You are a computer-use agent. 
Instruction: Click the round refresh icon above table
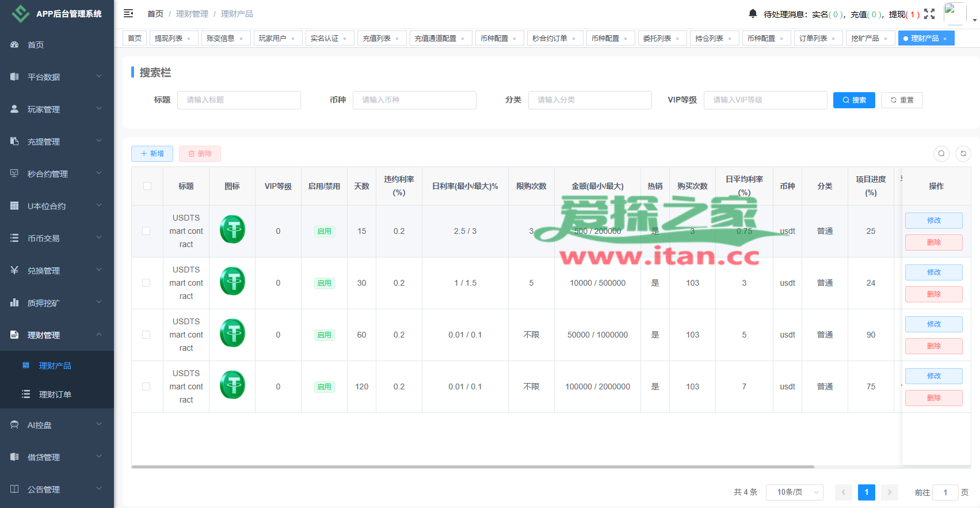pos(963,154)
